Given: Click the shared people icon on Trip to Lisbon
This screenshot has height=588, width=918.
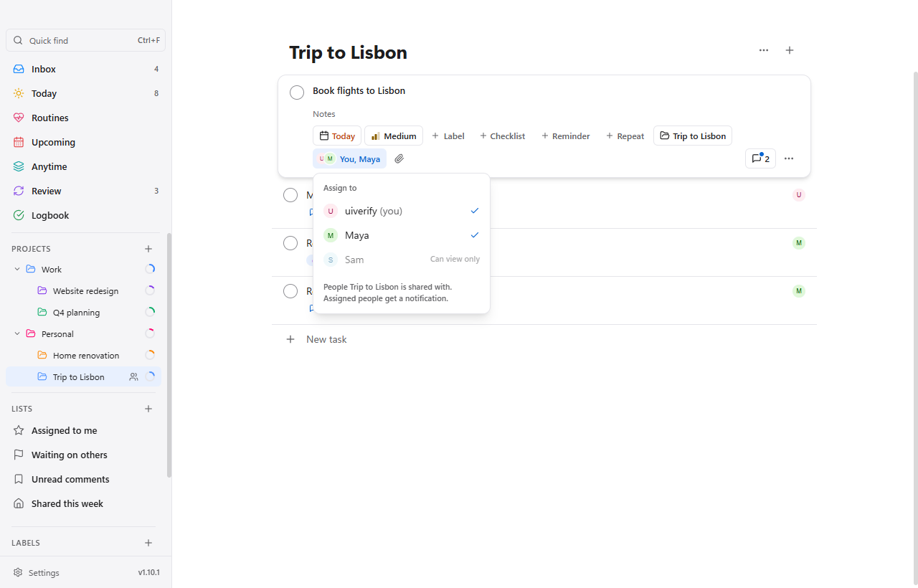Looking at the screenshot, I should click(x=133, y=376).
